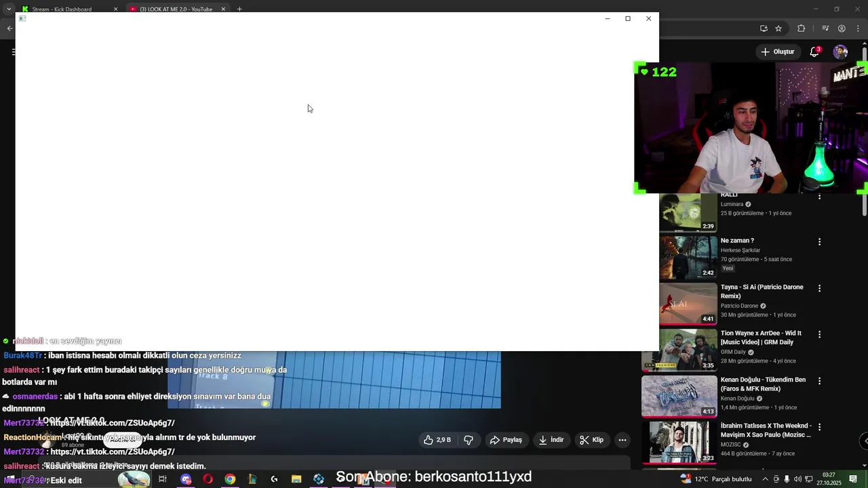Screen dimensions: 868x488
Task: Play the Ne zaman ? video thumbnail
Action: pyautogui.click(x=688, y=257)
